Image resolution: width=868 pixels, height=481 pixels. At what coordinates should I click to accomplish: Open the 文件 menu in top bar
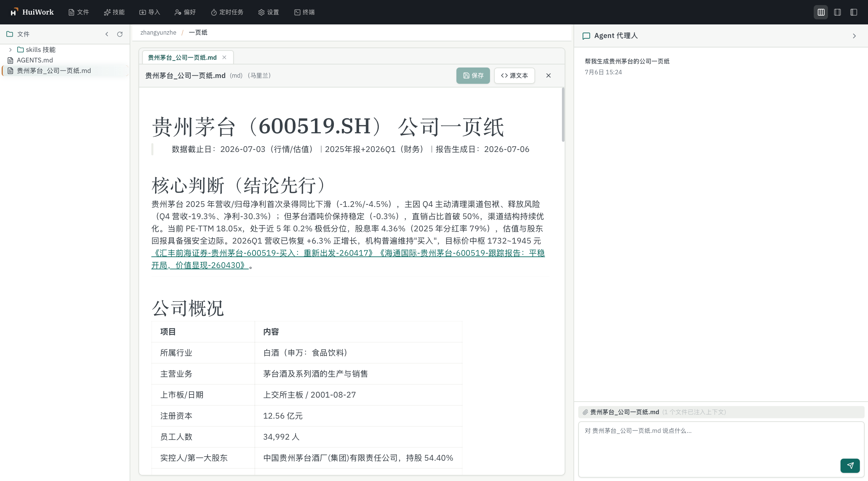pos(79,12)
